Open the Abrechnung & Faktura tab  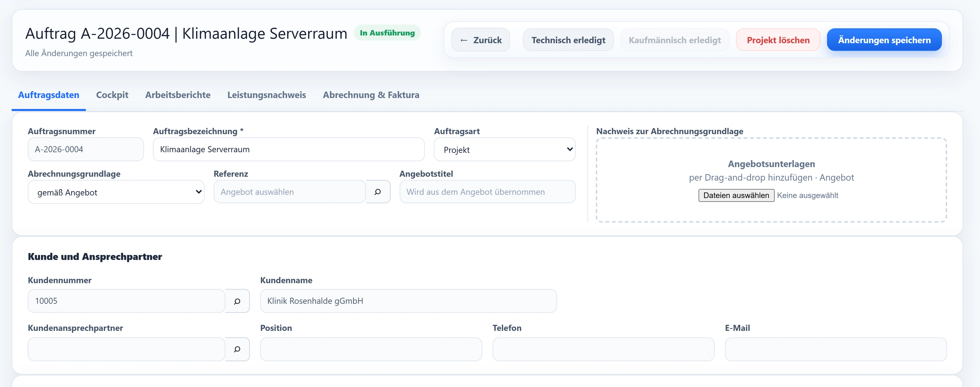point(371,95)
